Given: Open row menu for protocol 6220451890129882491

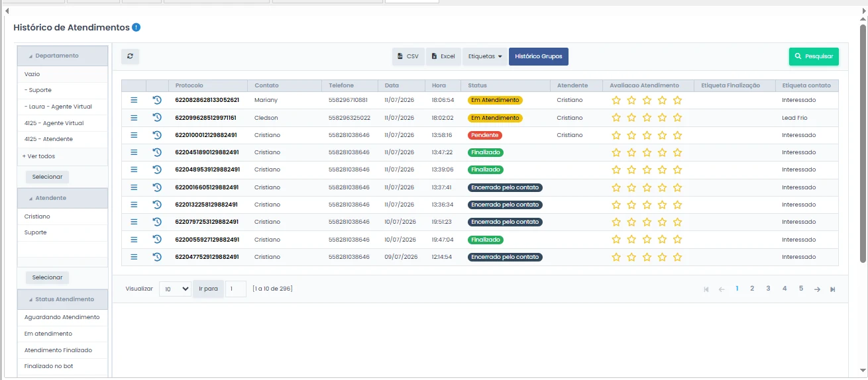Looking at the screenshot, I should 134,152.
